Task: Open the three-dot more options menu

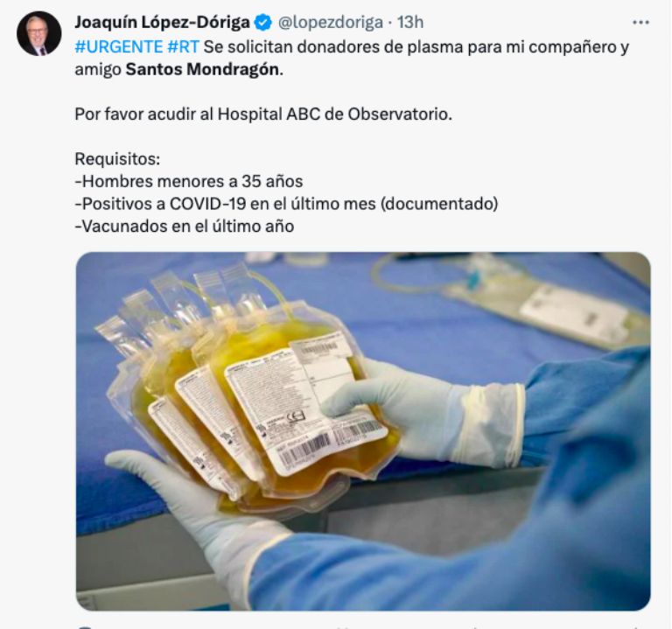Action: pos(640,22)
